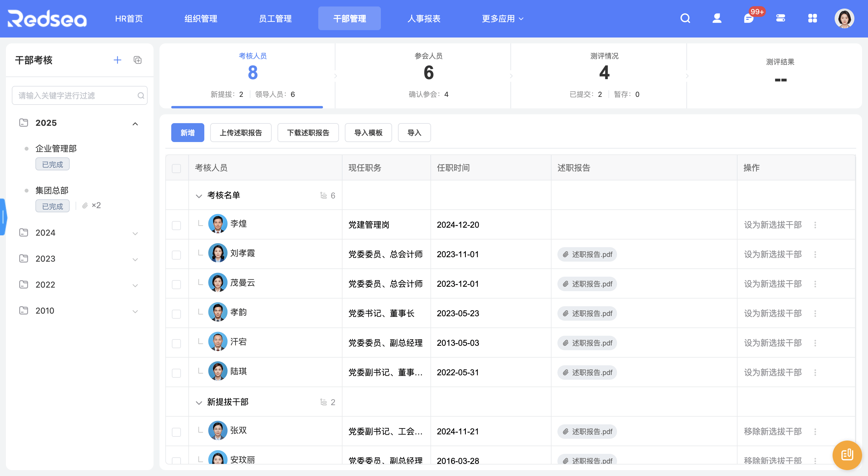Screen dimensions: 868x476
Task: Open more options for 汗宕 row
Action: pos(815,343)
